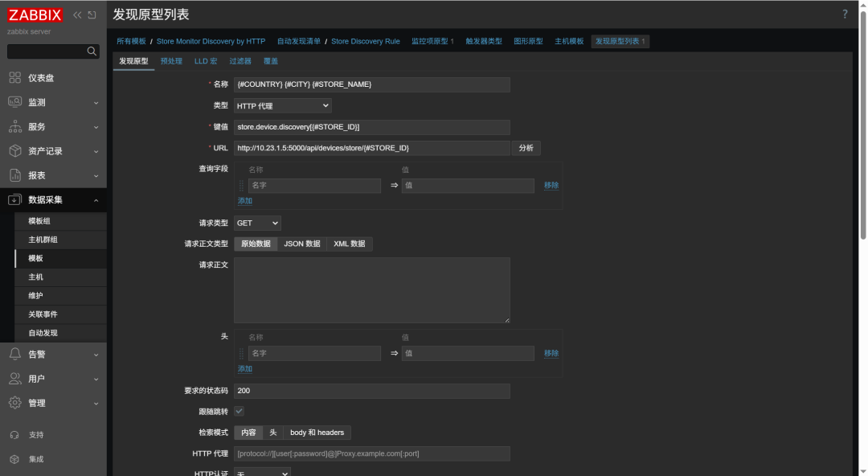
Task: Click the 数据采集 data collection icon
Action: (x=15, y=199)
